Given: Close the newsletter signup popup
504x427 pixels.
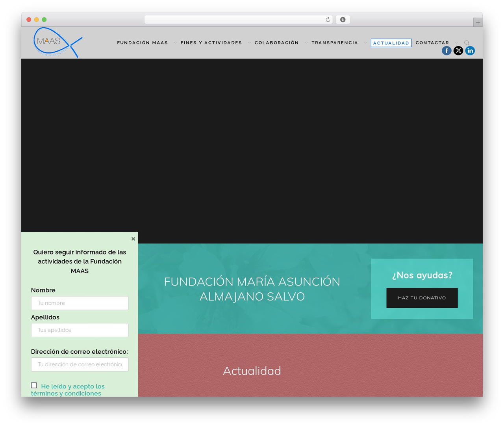Looking at the screenshot, I should [x=133, y=239].
